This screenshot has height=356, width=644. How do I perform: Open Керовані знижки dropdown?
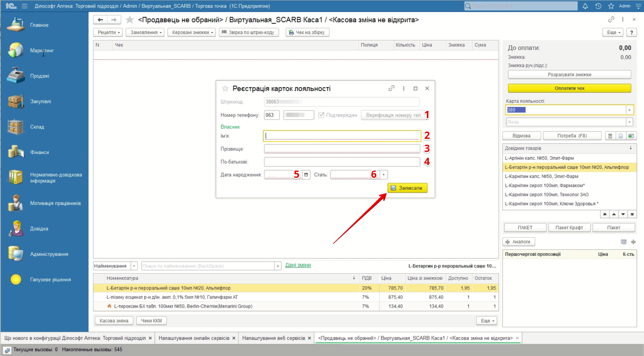192,32
